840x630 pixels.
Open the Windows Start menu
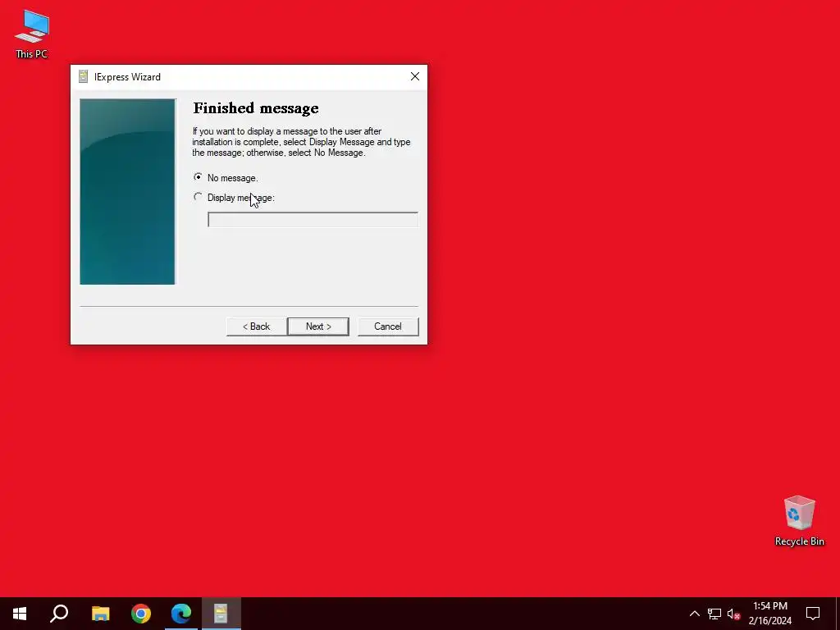point(20,614)
